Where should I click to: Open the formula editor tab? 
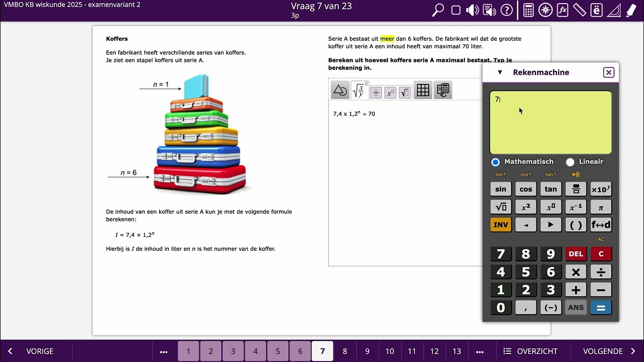360,90
